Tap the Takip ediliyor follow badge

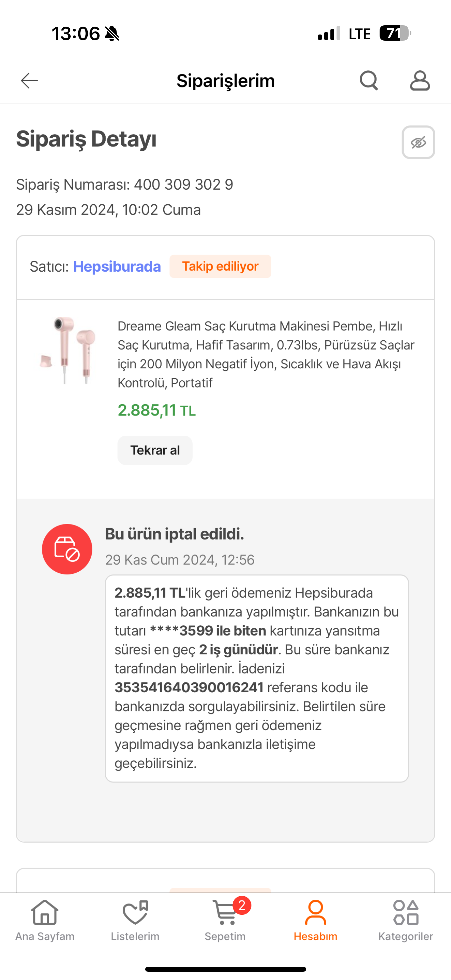point(220,266)
